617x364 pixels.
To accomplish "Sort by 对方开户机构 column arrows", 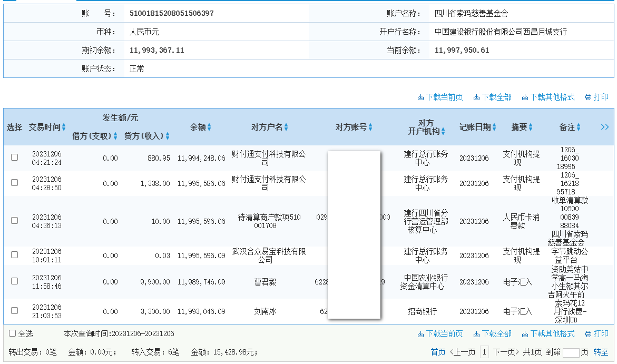I will click(x=443, y=132).
